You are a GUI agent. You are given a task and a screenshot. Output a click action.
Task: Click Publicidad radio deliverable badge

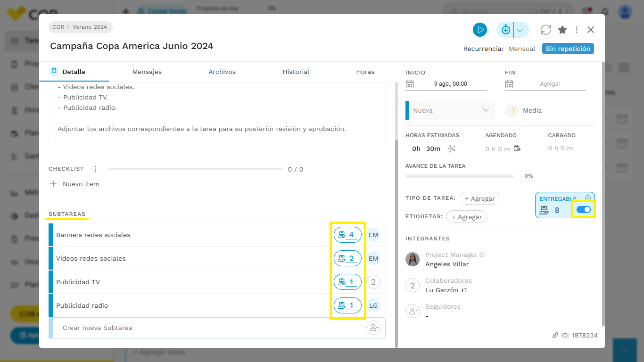click(x=347, y=305)
